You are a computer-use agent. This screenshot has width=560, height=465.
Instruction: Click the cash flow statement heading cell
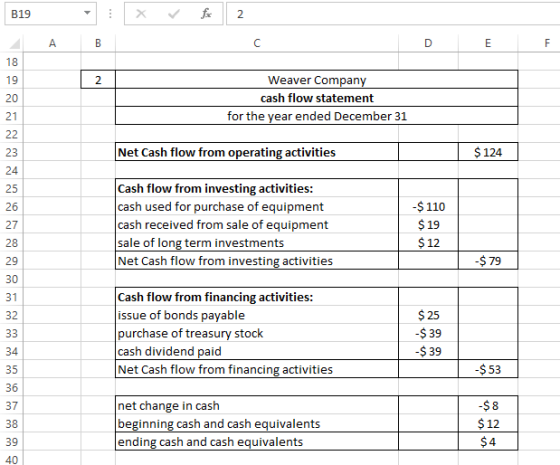(316, 98)
